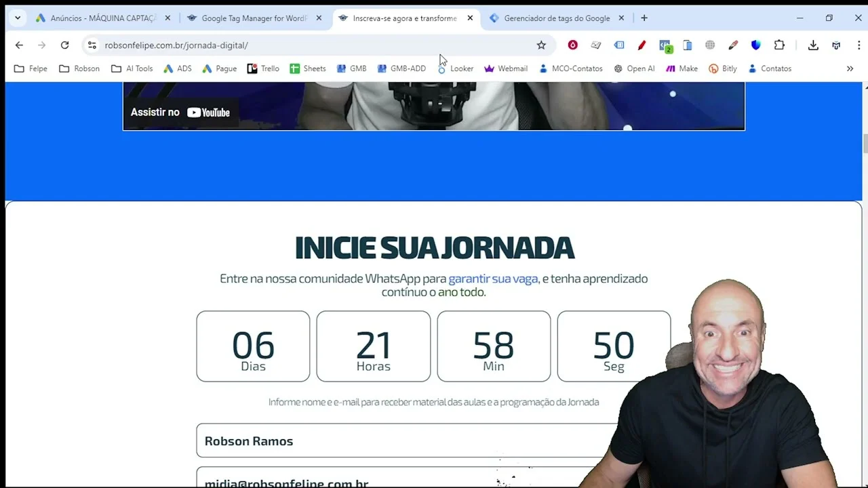
Task: Click the 58 Min countdown box
Action: (x=494, y=346)
